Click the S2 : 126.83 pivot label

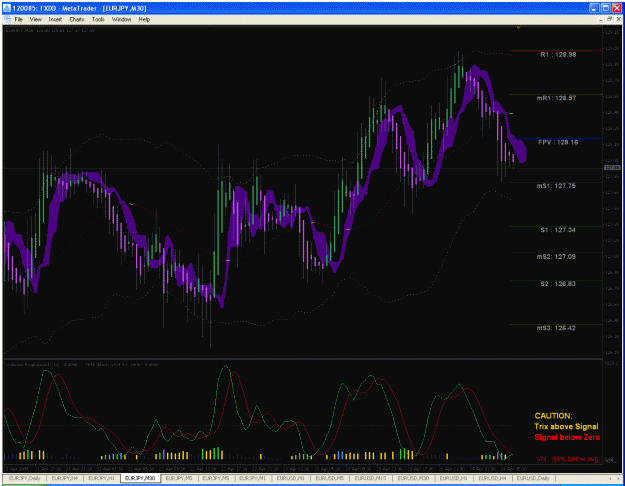[558, 284]
